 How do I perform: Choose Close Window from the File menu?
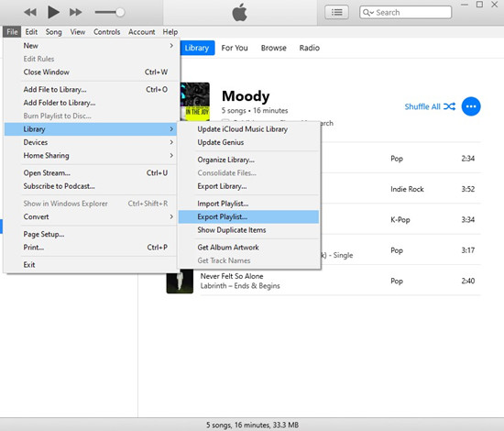click(x=91, y=72)
